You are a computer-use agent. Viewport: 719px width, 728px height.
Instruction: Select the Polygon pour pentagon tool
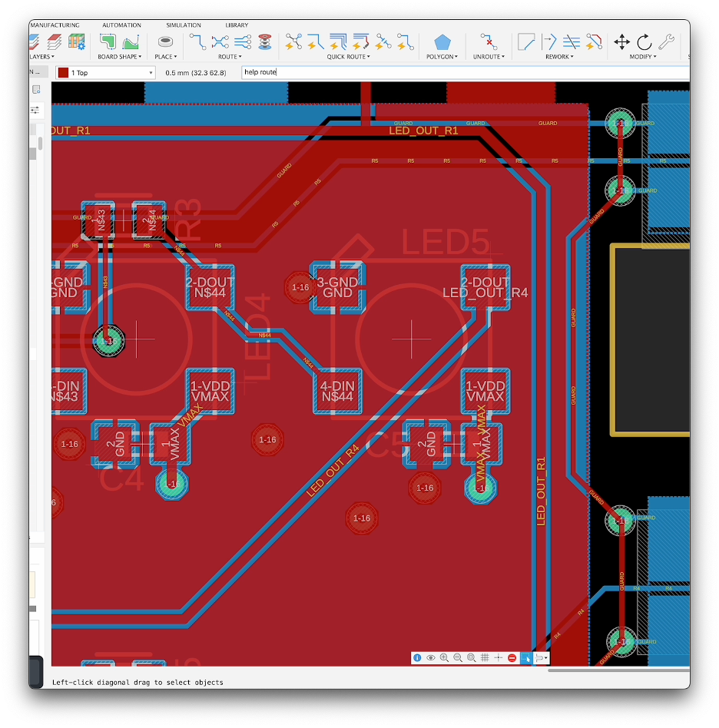coord(442,42)
